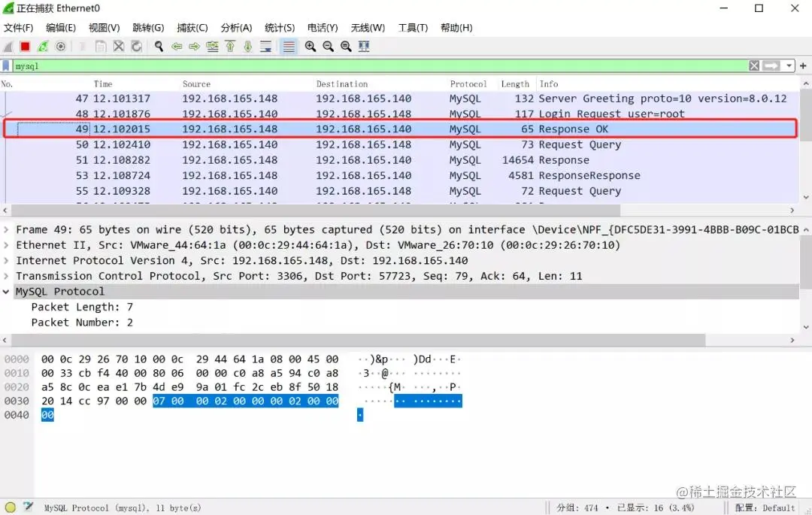The width and height of the screenshot is (812, 515).
Task: Open capture options gear icon
Action: 61,47
